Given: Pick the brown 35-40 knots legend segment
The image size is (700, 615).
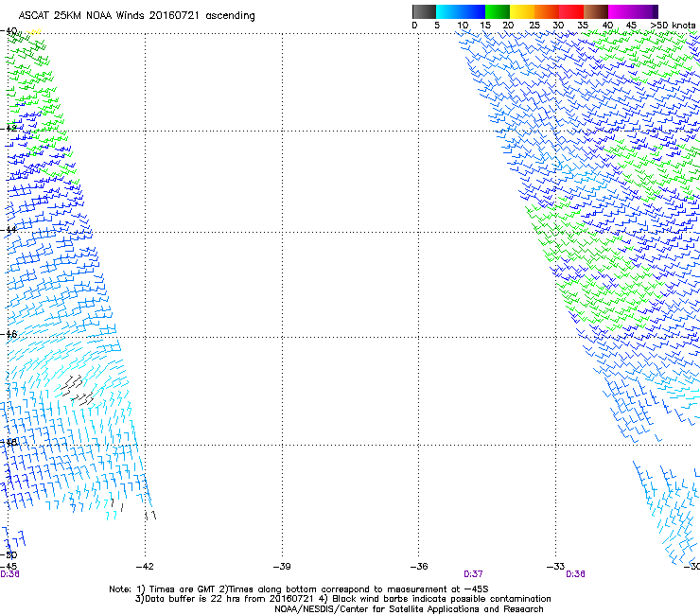Looking at the screenshot, I should [x=596, y=11].
